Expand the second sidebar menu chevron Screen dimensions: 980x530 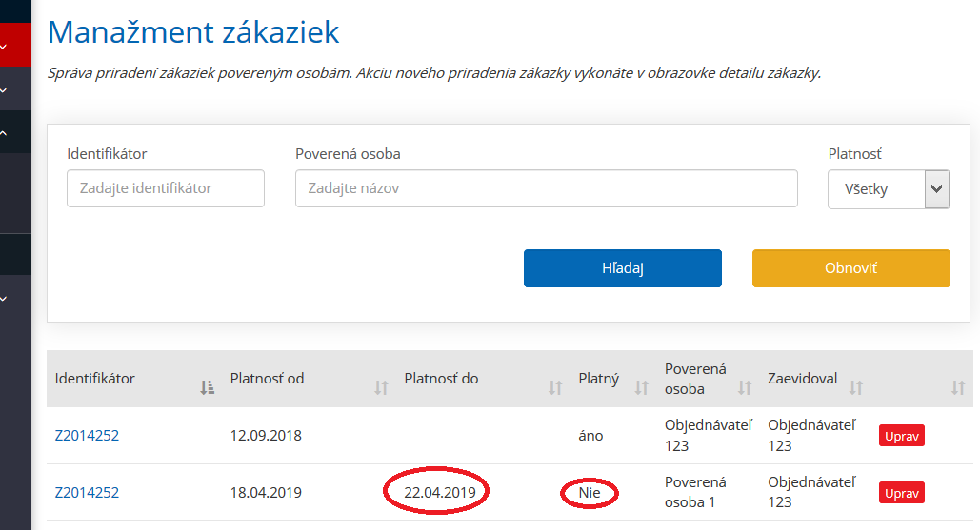click(5, 90)
